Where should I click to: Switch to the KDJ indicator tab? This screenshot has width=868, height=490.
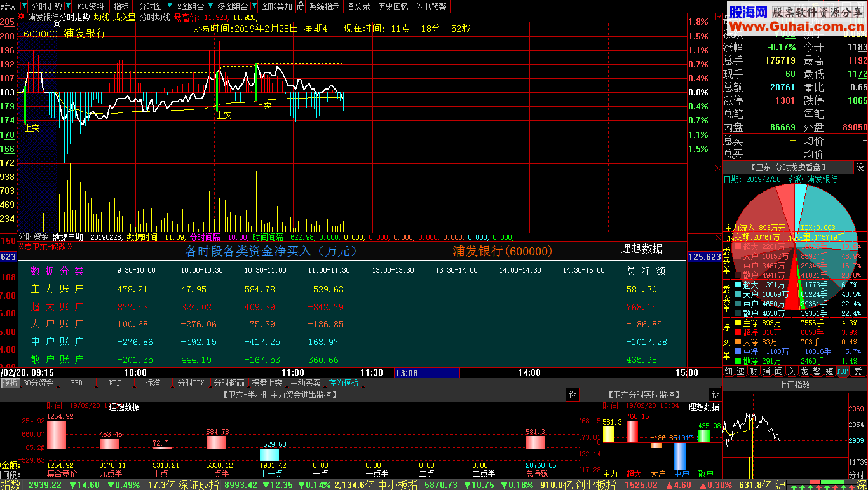pos(115,383)
